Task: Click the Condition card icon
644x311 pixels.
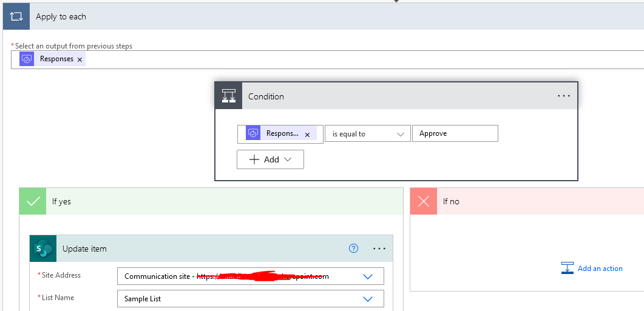Action: (228, 96)
